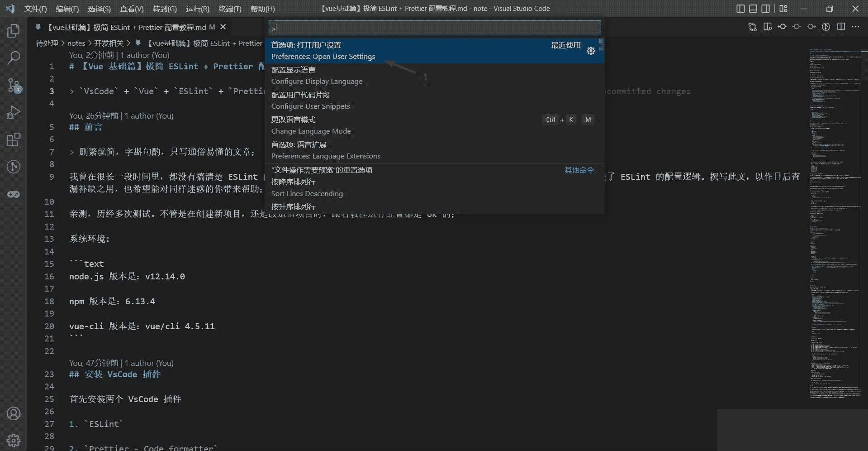Toggle the primary side bar layout icon
Screen dimensions: 868x451
click(740, 9)
